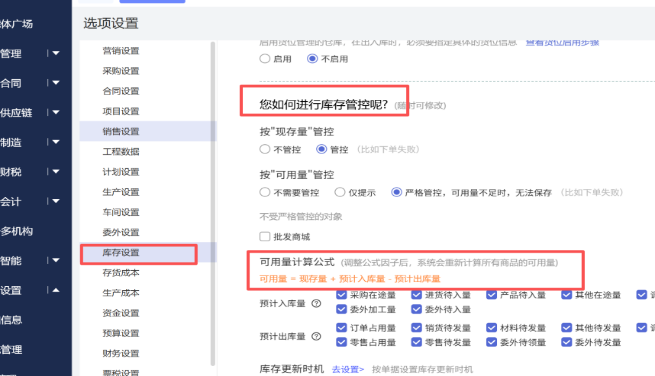Viewport: 655px width, 376px height.
Task: Uncheck 零售占用量 checkbox
Action: tap(341, 342)
